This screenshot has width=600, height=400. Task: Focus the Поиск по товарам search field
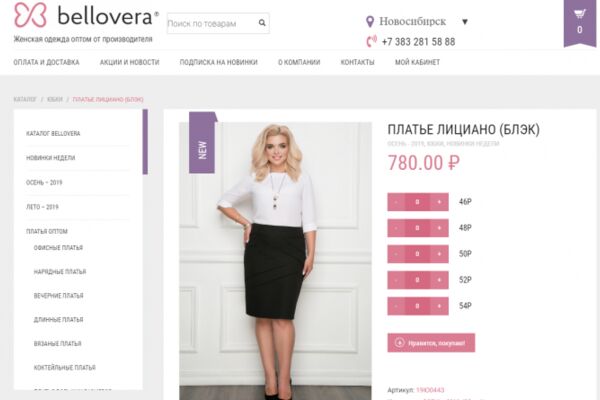click(x=212, y=23)
